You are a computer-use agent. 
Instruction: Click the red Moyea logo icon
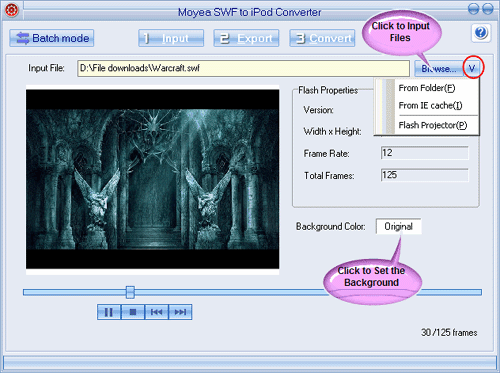(11, 10)
